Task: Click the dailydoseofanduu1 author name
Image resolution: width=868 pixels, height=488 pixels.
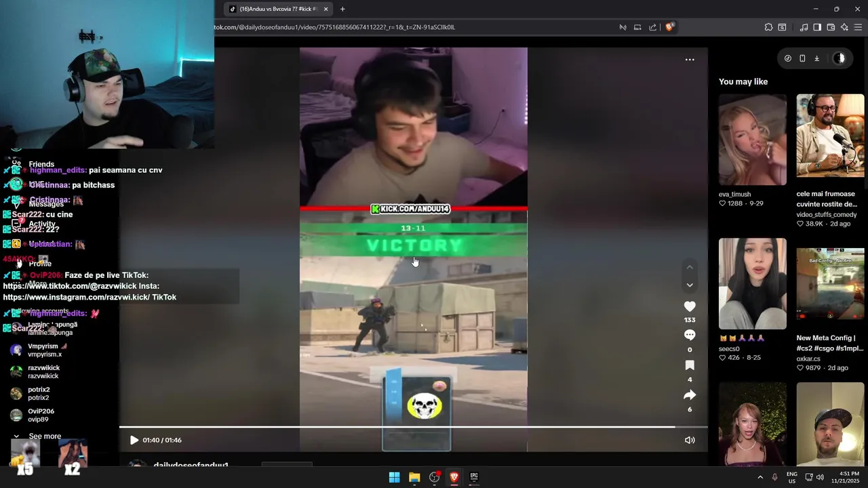Action: point(191,465)
